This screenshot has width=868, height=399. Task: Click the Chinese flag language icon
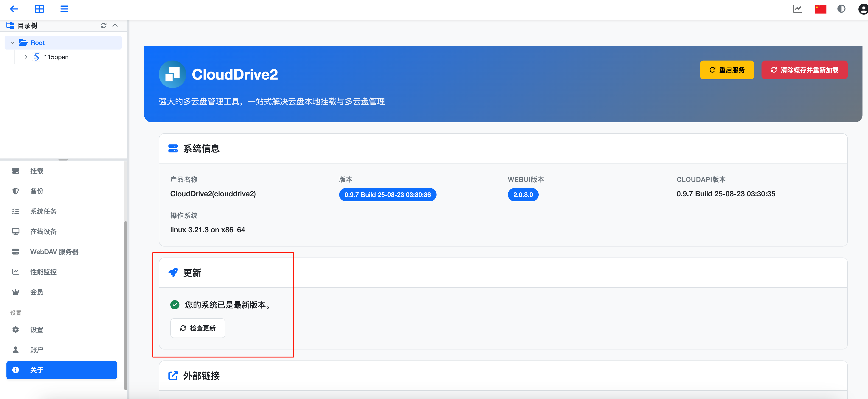click(x=820, y=9)
